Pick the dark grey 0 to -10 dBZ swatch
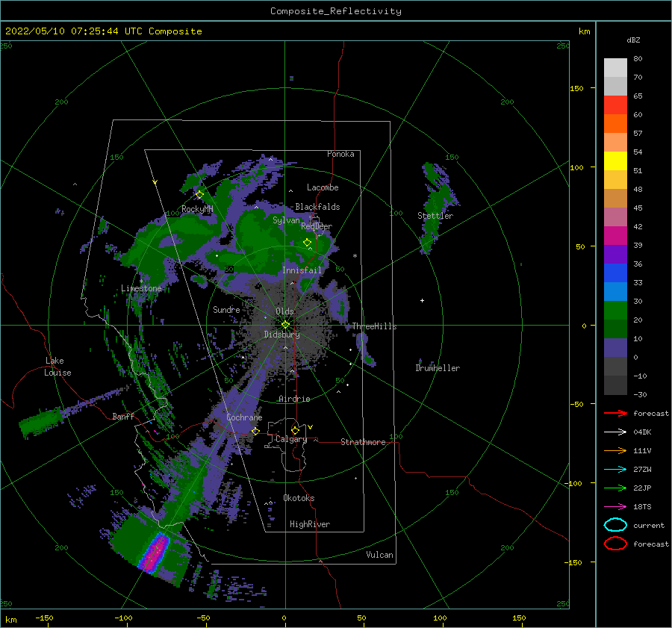 [615, 366]
